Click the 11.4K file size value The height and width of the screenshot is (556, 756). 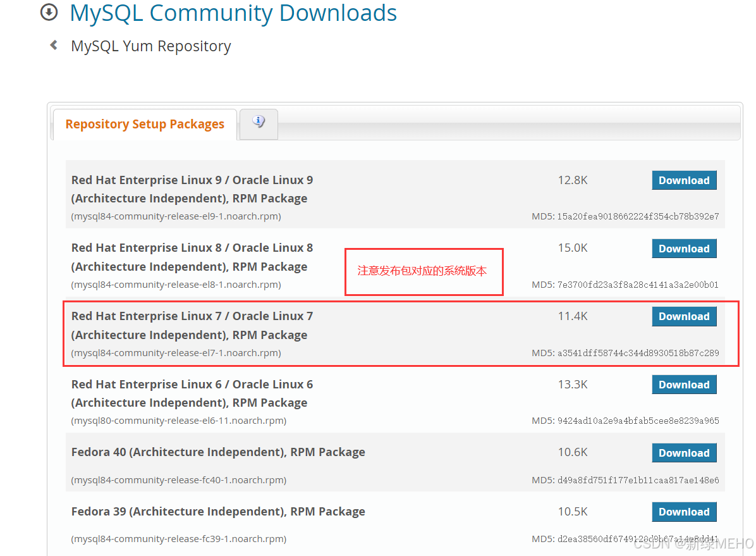[x=573, y=317]
